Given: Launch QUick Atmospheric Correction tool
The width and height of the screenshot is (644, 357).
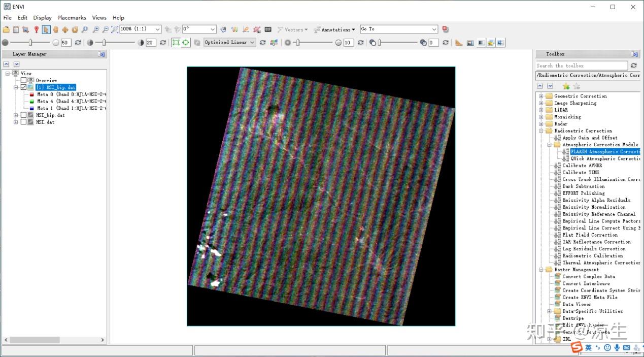Looking at the screenshot, I should tap(605, 158).
